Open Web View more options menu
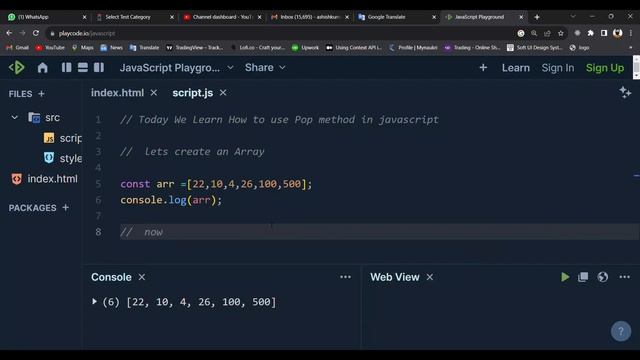Screen dimensions: 640x360 pyautogui.click(x=624, y=277)
